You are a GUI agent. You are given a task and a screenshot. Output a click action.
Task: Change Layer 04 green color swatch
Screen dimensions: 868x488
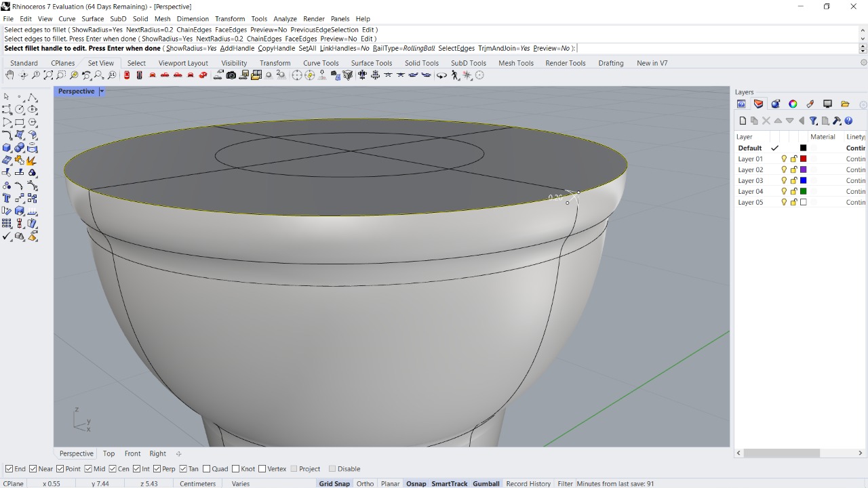click(804, 191)
